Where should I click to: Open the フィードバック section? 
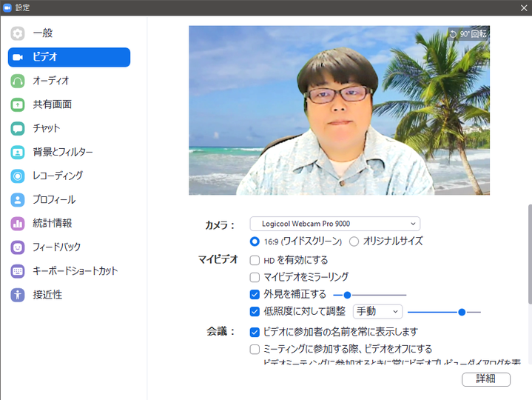69,247
